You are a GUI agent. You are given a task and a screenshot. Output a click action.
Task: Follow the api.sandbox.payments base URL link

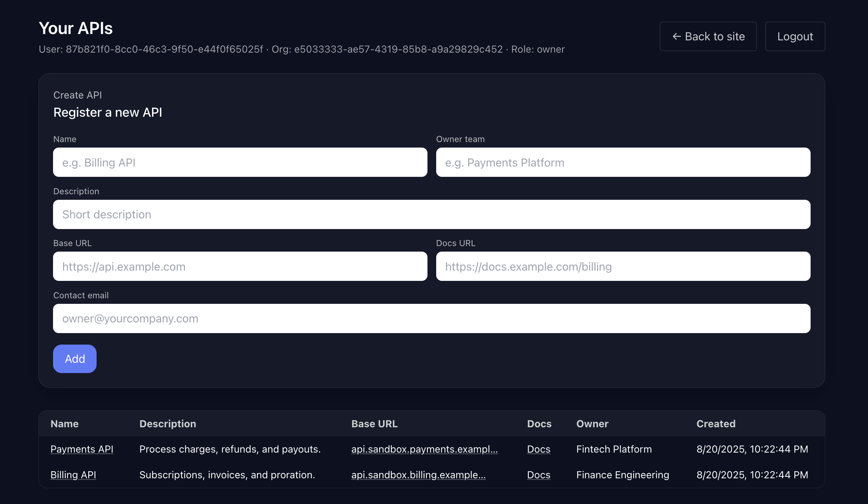click(424, 449)
